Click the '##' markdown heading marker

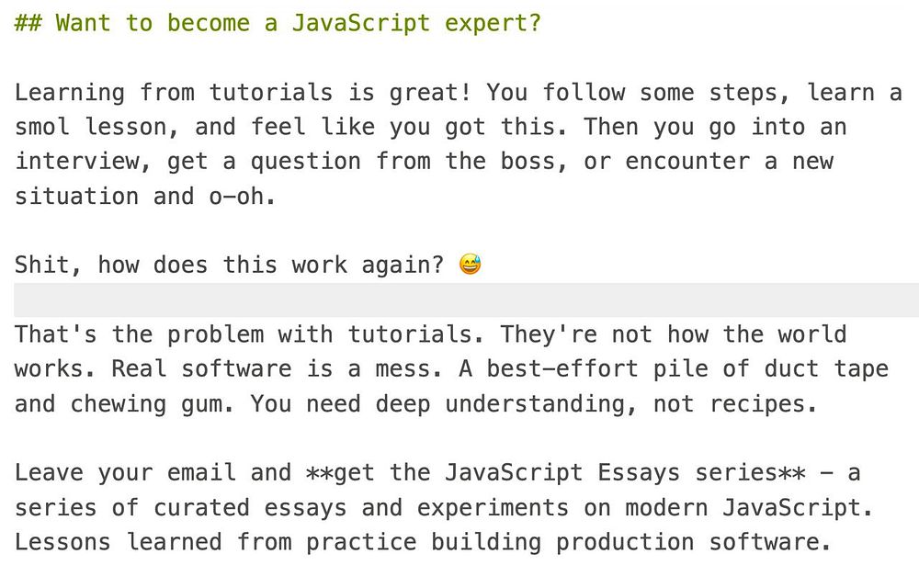[x=28, y=23]
